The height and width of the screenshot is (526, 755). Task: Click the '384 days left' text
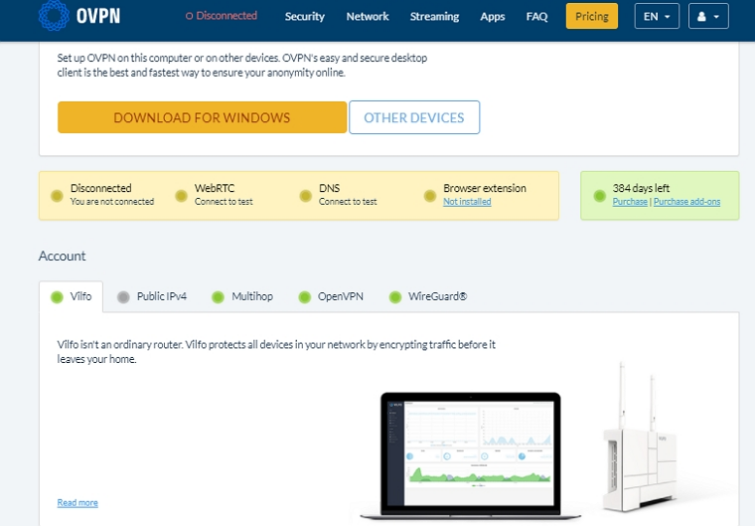coord(641,188)
